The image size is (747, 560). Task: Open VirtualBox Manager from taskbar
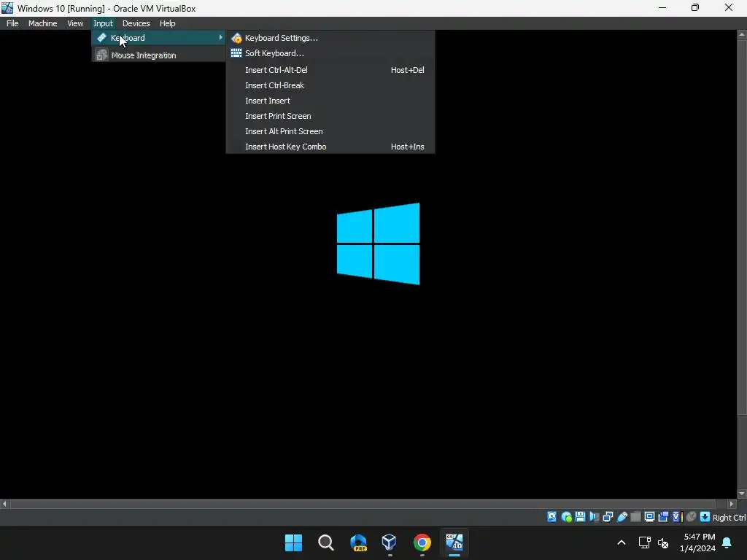pyautogui.click(x=390, y=542)
